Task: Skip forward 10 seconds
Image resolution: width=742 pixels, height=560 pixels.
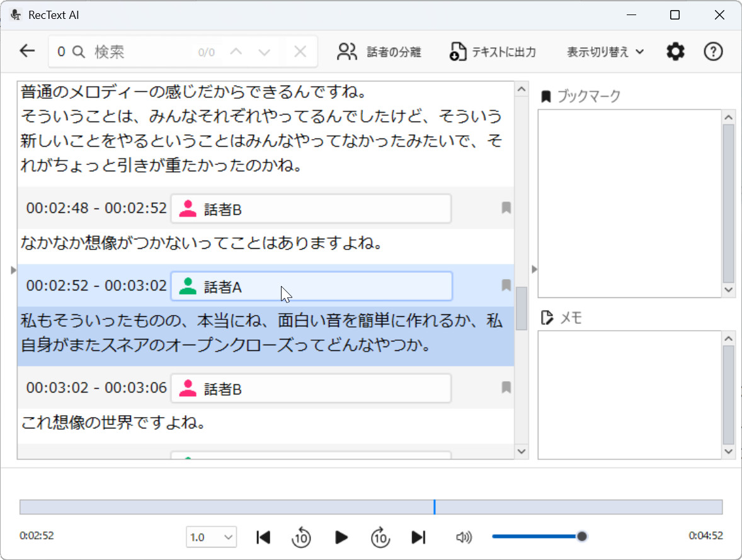Action: click(x=380, y=537)
